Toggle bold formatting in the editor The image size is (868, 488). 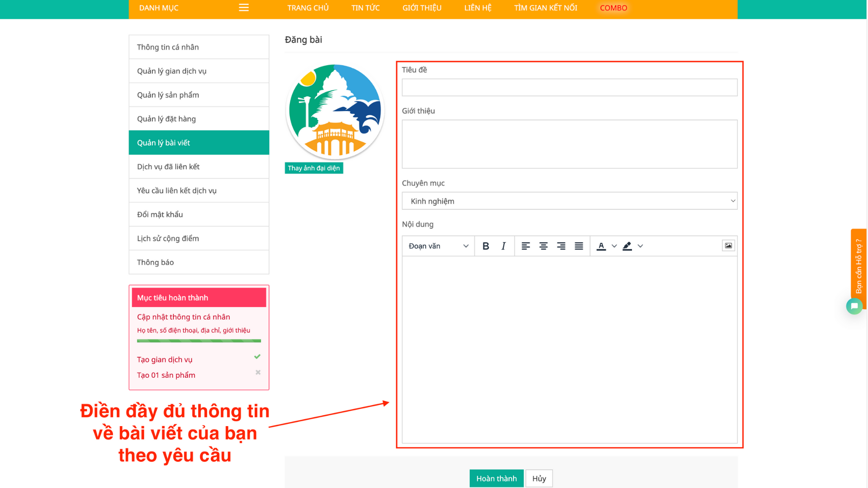486,246
